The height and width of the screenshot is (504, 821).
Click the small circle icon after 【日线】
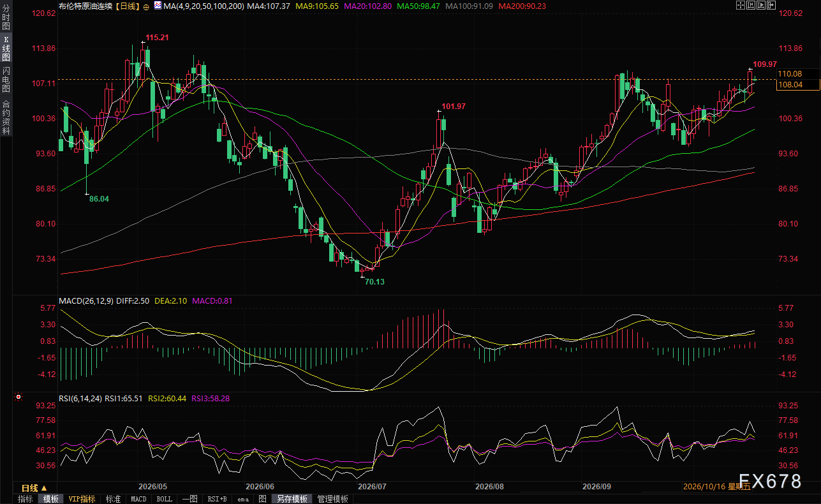[x=147, y=6]
